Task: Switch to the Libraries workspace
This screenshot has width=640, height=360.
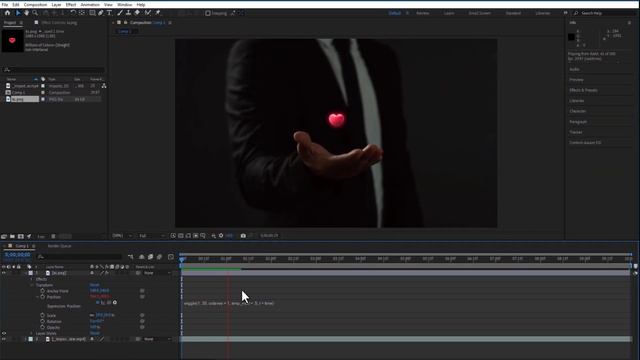Action: 542,13
